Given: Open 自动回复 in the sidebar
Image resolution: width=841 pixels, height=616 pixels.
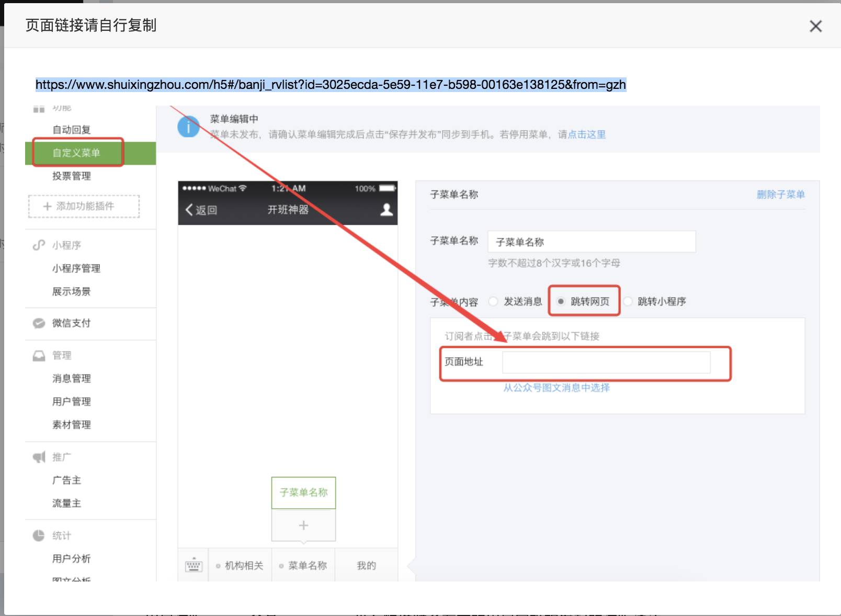Looking at the screenshot, I should point(72,130).
